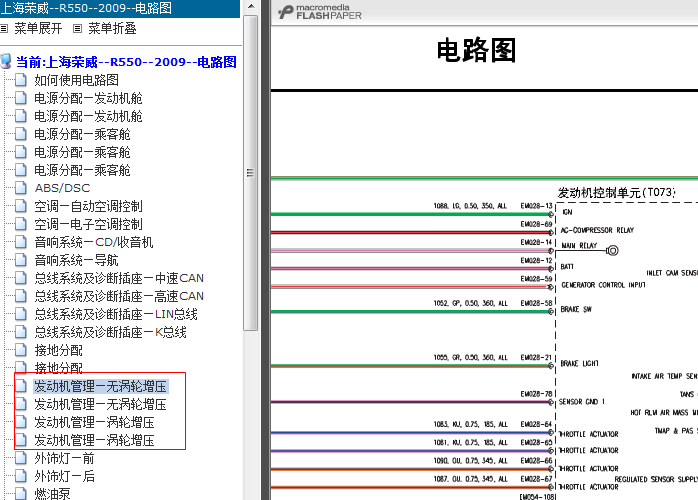
Task: Click the page icon beside 如何使用电路图
Action: (20, 80)
